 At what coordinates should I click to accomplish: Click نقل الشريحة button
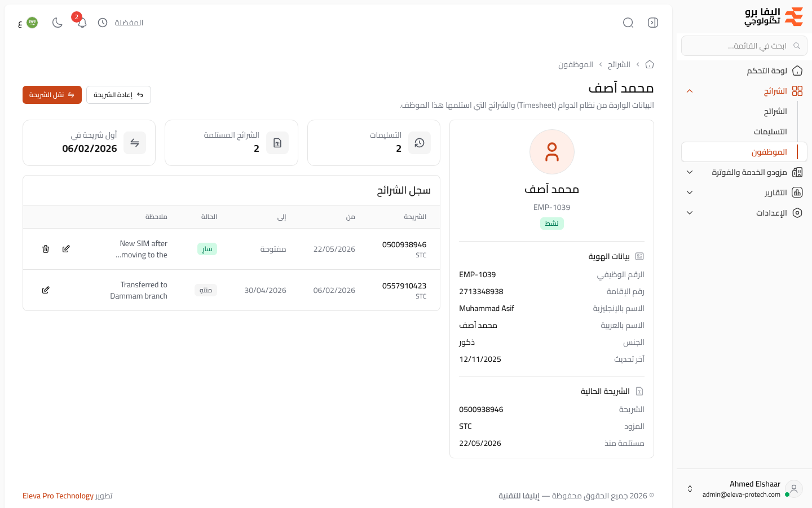pyautogui.click(x=52, y=95)
